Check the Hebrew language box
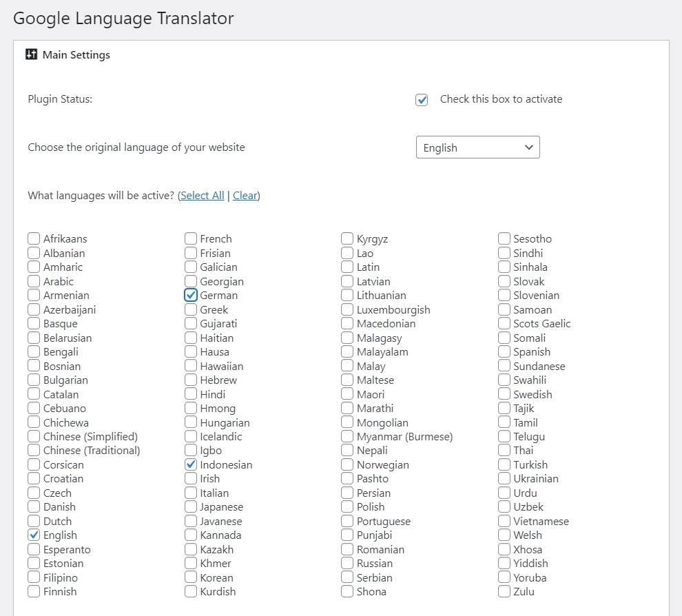682x616 pixels. [x=191, y=380]
